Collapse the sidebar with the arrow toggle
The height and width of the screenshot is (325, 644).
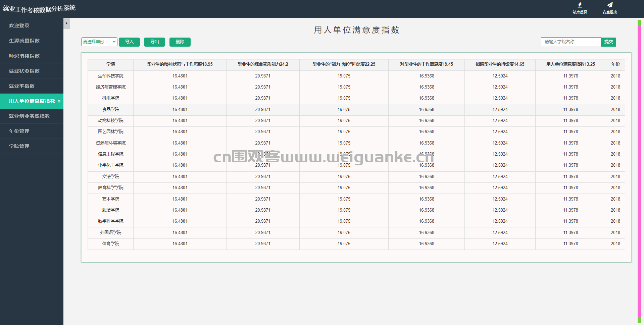click(66, 23)
